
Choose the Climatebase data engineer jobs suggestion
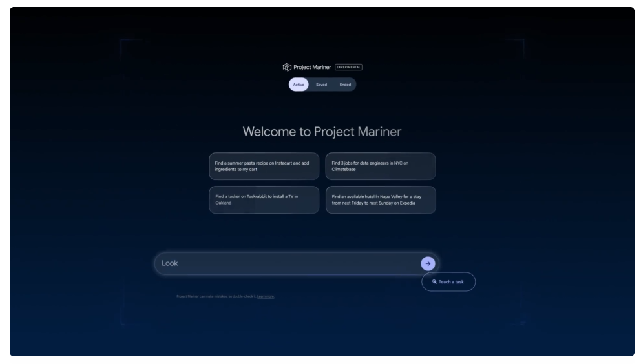(380, 166)
